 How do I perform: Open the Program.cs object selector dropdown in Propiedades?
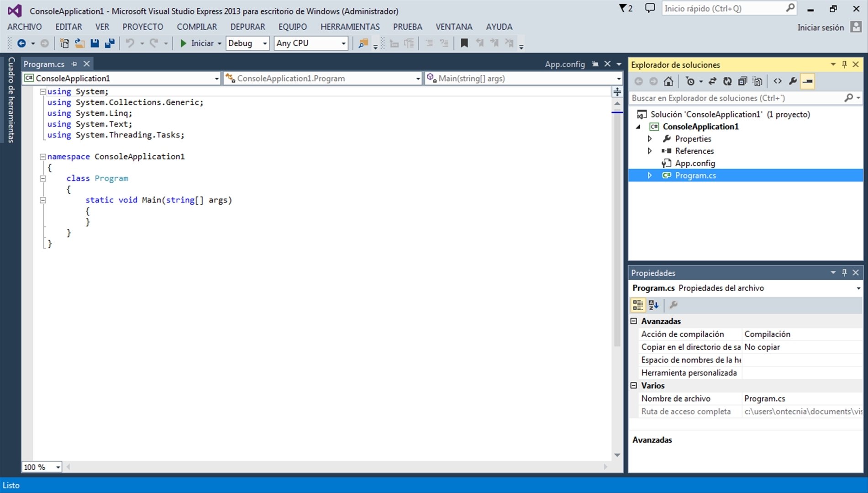[858, 288]
